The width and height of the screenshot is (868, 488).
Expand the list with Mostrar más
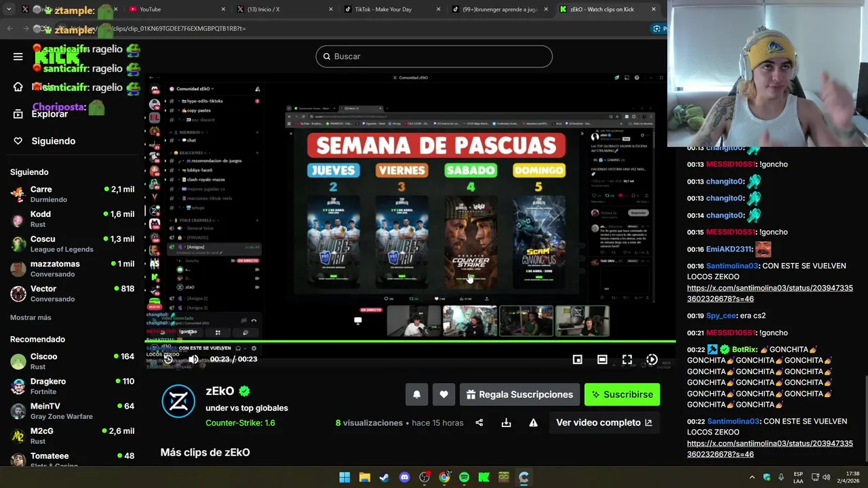(x=31, y=317)
